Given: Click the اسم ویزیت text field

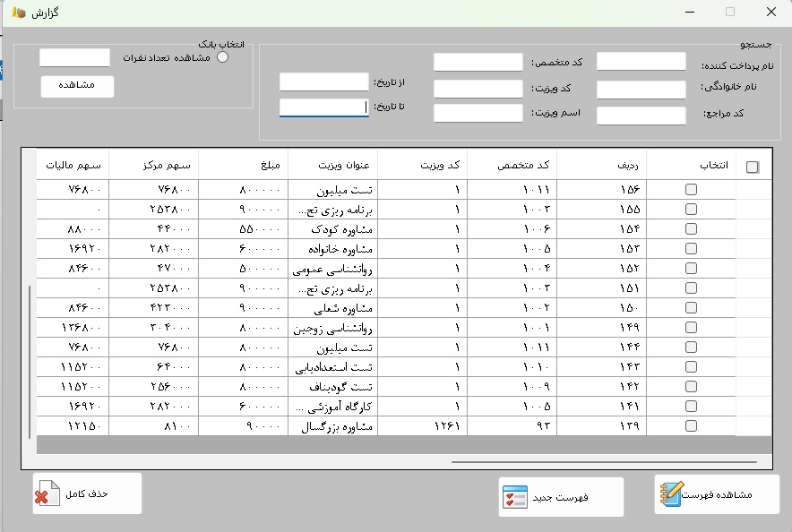Looking at the screenshot, I should click(x=478, y=114).
